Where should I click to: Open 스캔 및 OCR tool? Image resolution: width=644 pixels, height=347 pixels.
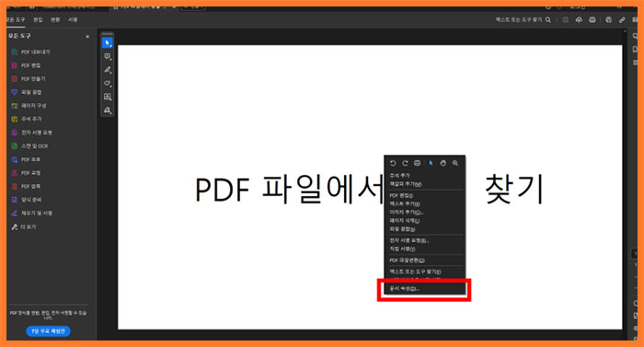pos(29,146)
